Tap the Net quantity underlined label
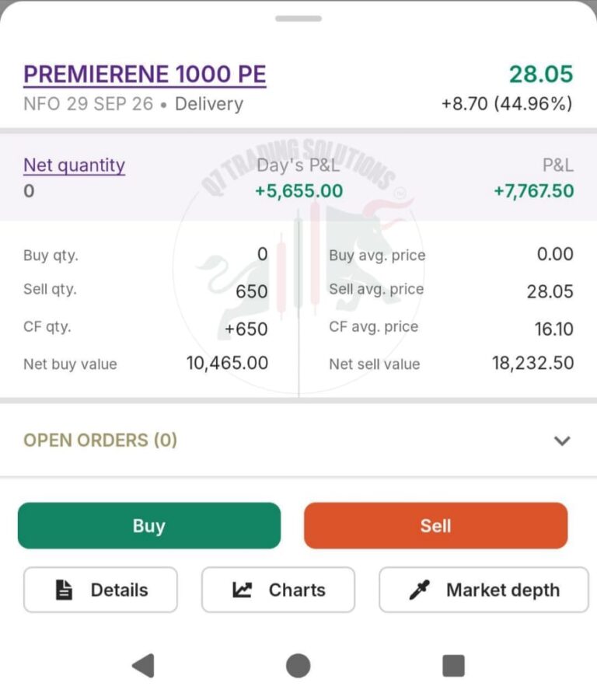The width and height of the screenshot is (597, 700). pos(74,165)
